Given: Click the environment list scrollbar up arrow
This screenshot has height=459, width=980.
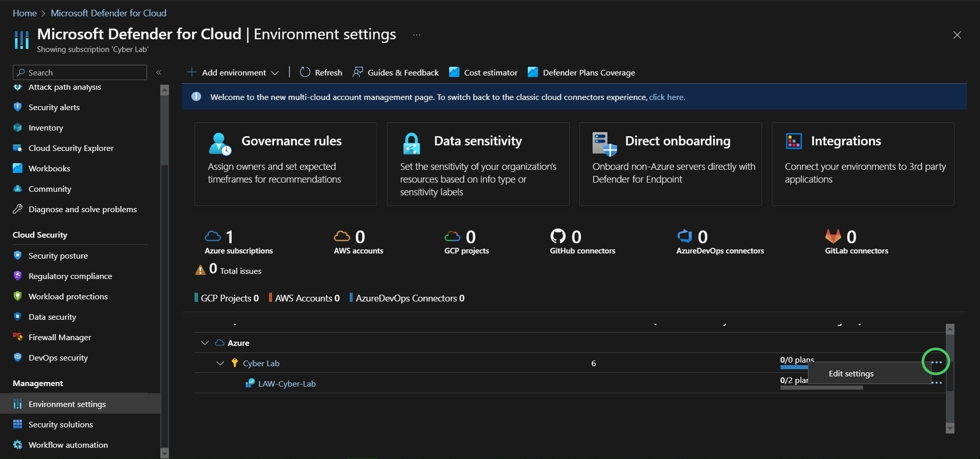Looking at the screenshot, I should (x=950, y=329).
